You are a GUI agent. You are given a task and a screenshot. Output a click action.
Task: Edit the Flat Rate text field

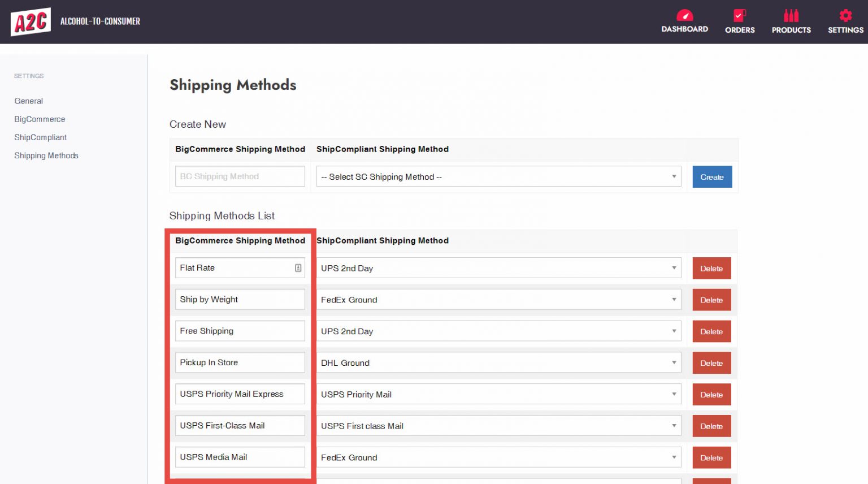click(240, 268)
